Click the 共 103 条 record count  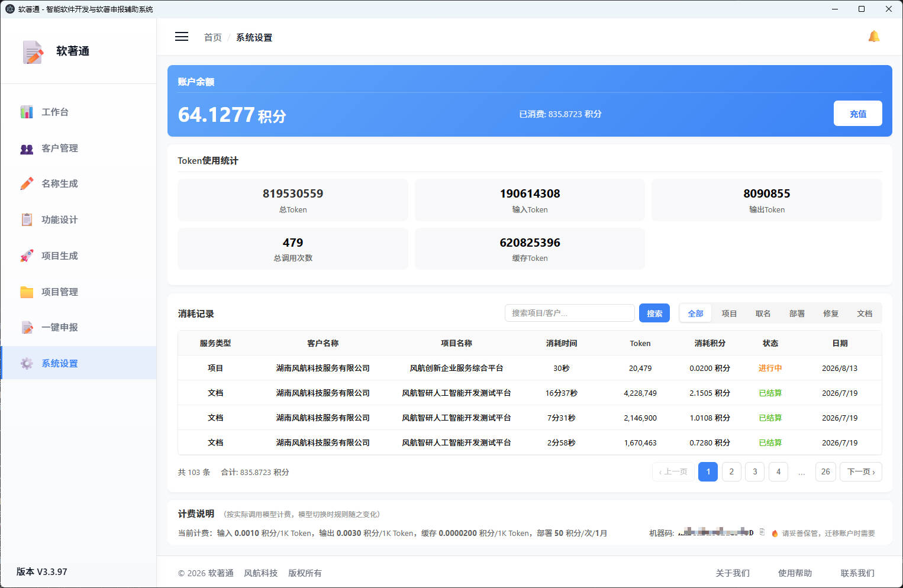[194, 472]
